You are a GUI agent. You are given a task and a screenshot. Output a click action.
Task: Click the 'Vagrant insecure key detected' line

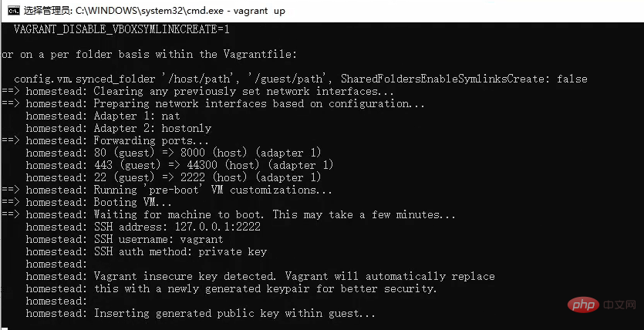click(261, 276)
